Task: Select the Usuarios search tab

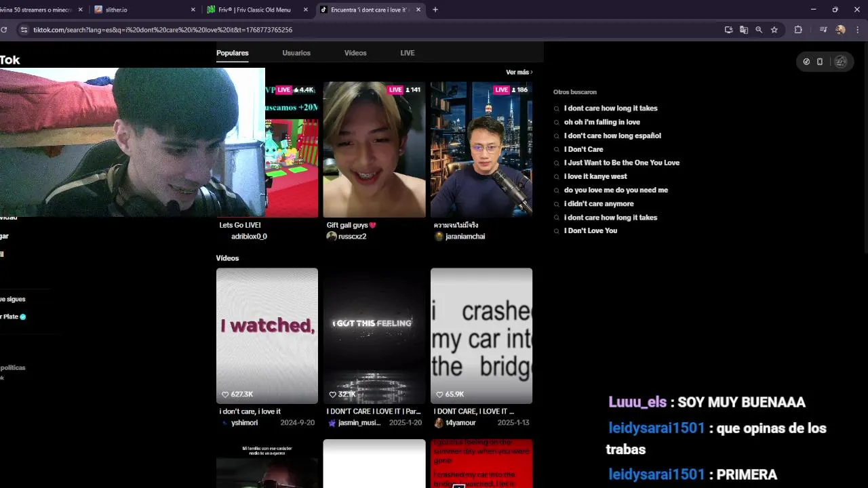Action: point(296,53)
